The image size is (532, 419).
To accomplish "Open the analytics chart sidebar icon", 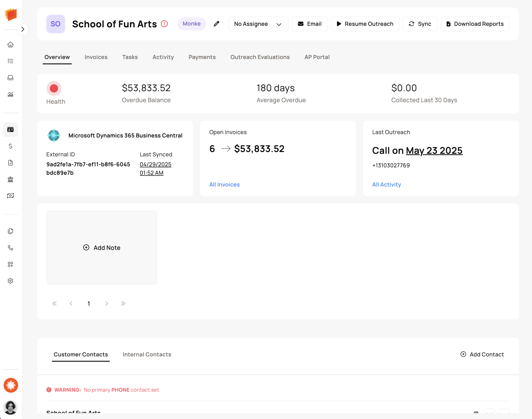I will coord(10,94).
